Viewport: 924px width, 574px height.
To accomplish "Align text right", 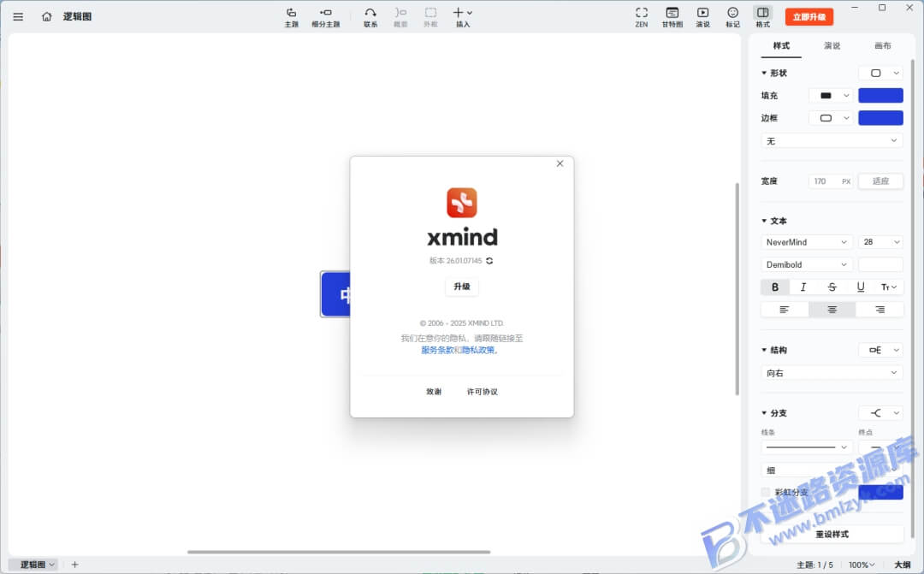I will [880, 310].
